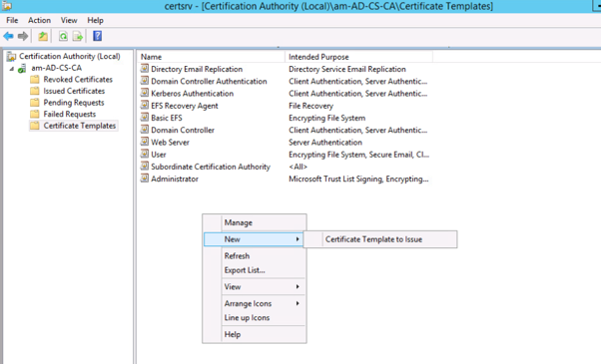The image size is (601, 364).
Task: Expand the View submenu arrow in context menu
Action: pyautogui.click(x=298, y=286)
